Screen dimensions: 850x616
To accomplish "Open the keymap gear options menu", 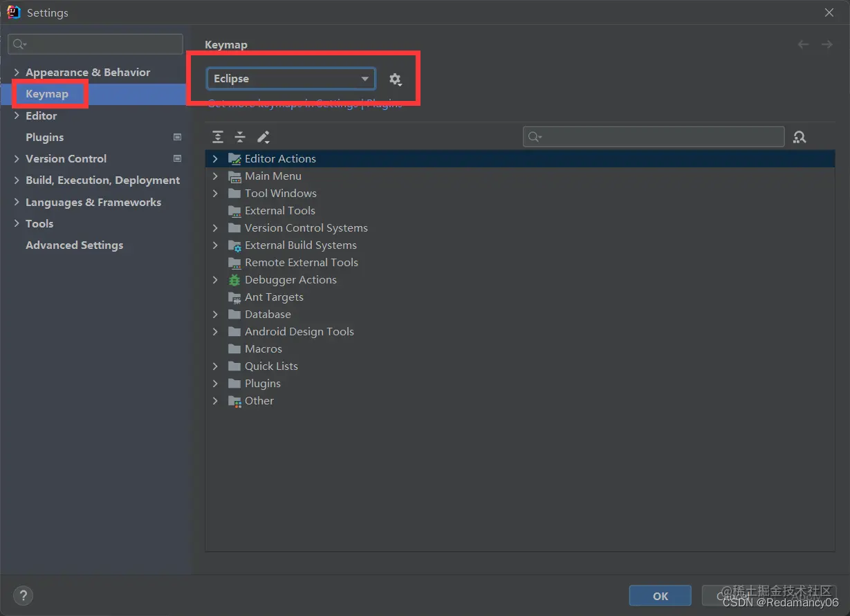I will (x=395, y=79).
